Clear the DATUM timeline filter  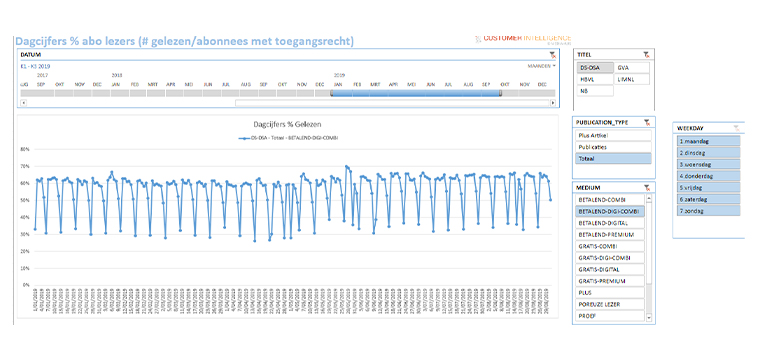pos(553,55)
